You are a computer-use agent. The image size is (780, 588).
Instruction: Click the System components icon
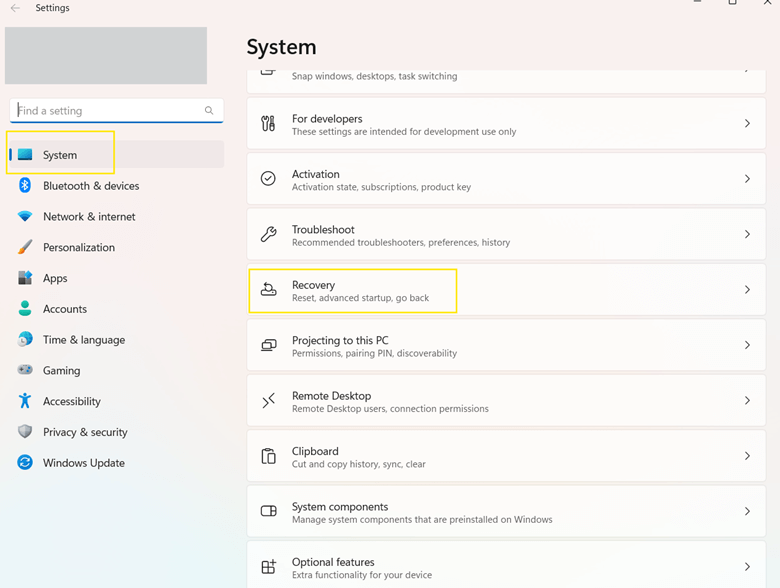coord(269,511)
